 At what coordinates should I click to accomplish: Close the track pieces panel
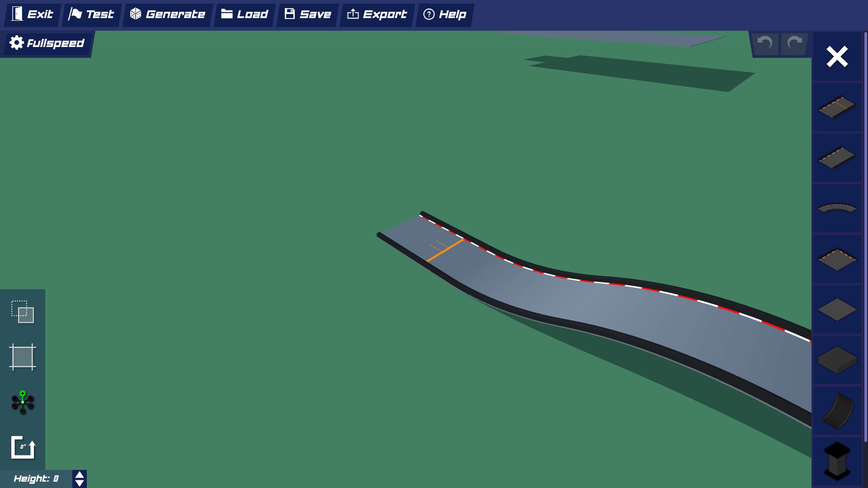[x=837, y=57]
